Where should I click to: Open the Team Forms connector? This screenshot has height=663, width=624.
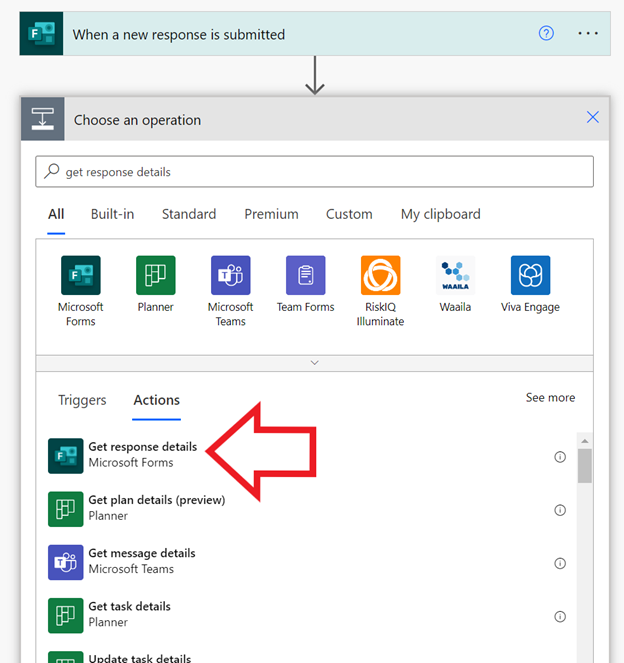[305, 275]
